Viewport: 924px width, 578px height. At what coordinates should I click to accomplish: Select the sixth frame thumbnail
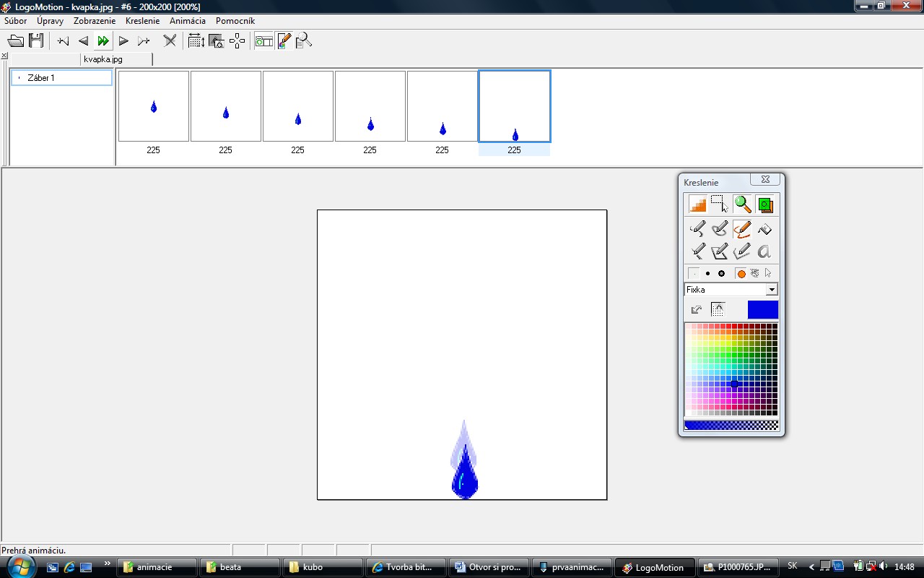(x=515, y=106)
